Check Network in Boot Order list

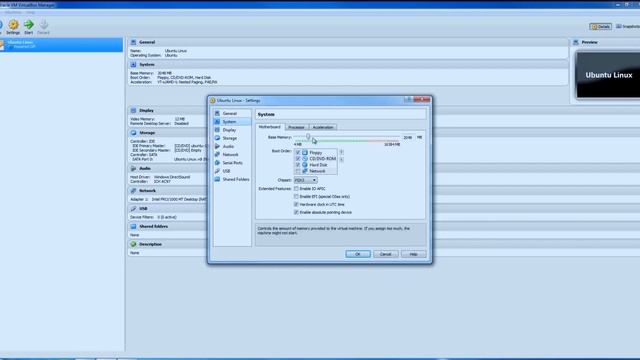(x=298, y=171)
